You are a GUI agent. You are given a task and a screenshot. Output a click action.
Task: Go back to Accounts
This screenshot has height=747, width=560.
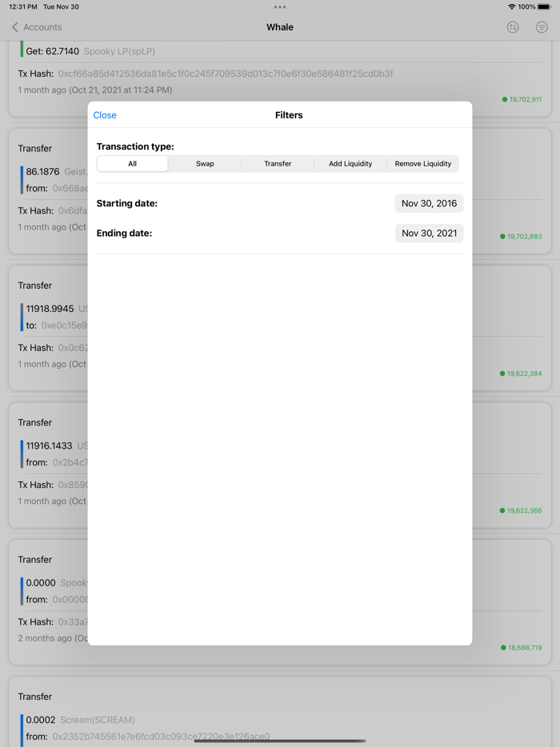click(x=37, y=27)
